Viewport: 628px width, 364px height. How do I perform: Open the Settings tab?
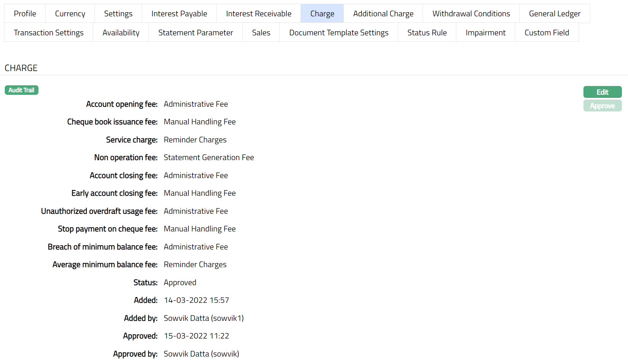pos(118,14)
